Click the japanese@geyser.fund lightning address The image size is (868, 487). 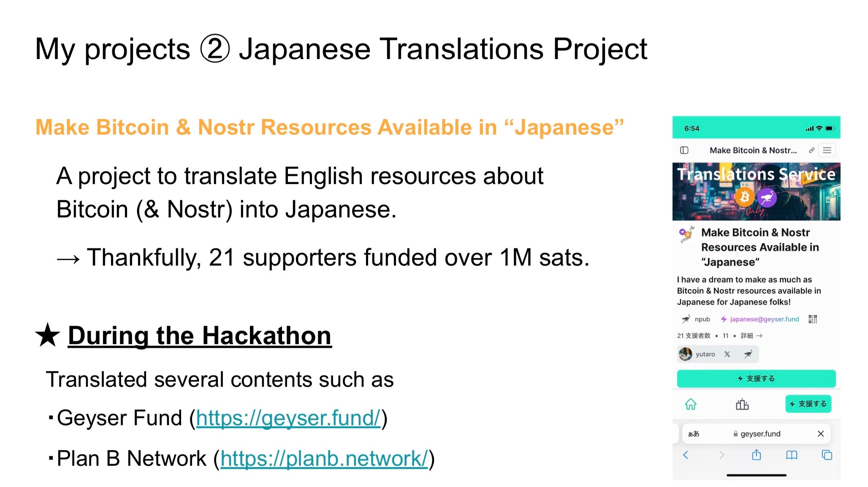[764, 319]
